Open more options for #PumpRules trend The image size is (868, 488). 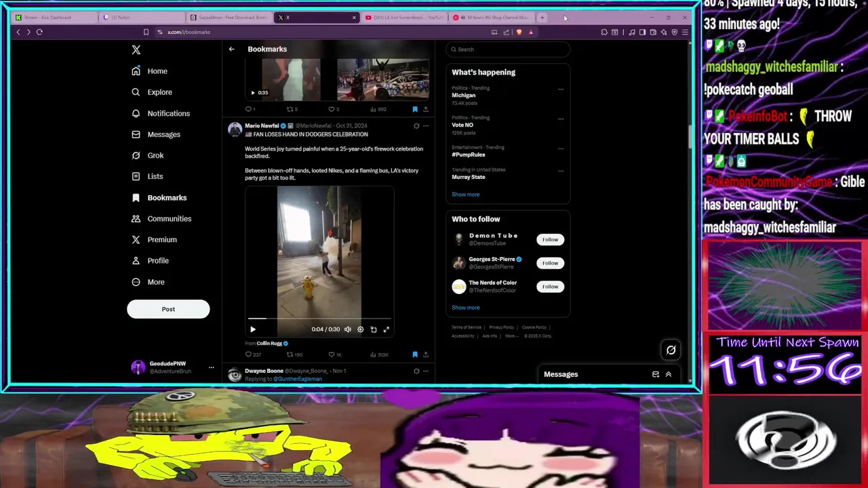pos(561,148)
